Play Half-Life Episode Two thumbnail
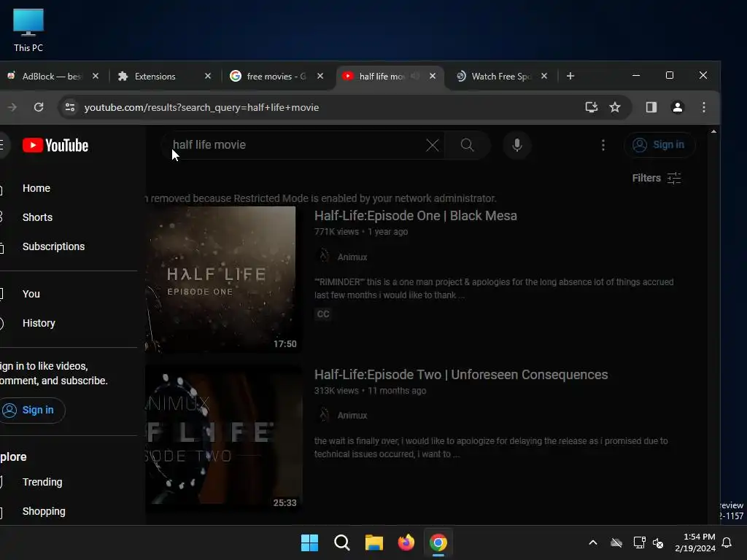Viewport: 747px width, 560px height. [223, 438]
